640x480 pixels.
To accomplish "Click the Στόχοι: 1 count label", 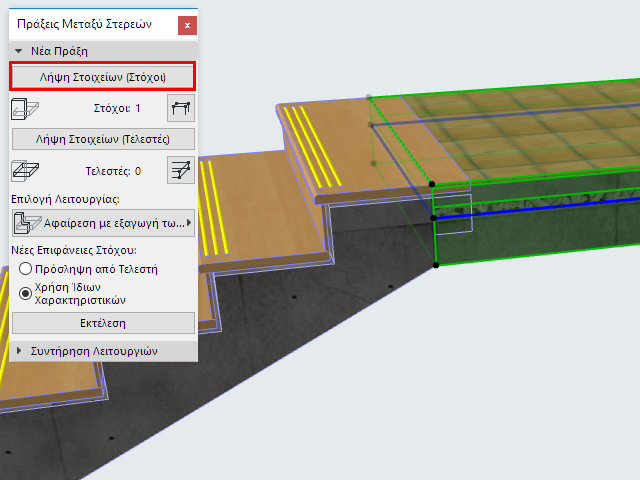I will [117, 108].
